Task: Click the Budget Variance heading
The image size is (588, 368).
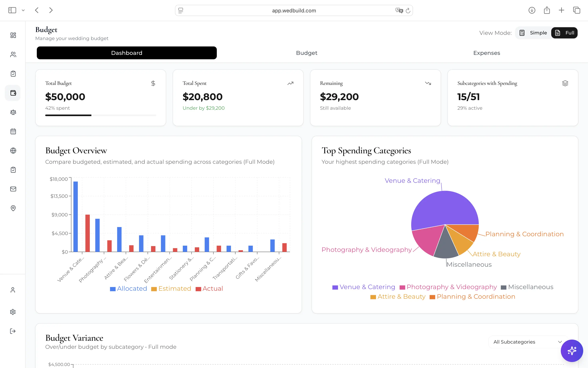Action: click(x=74, y=338)
